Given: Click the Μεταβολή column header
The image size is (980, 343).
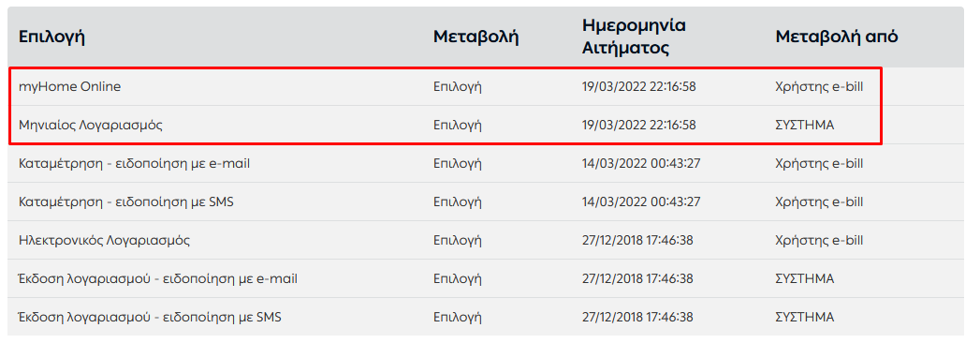Looking at the screenshot, I should [475, 37].
